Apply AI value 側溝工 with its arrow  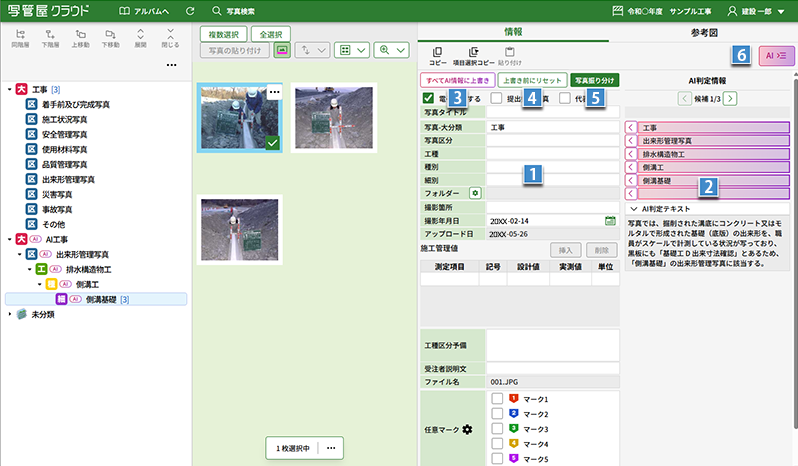coord(631,167)
